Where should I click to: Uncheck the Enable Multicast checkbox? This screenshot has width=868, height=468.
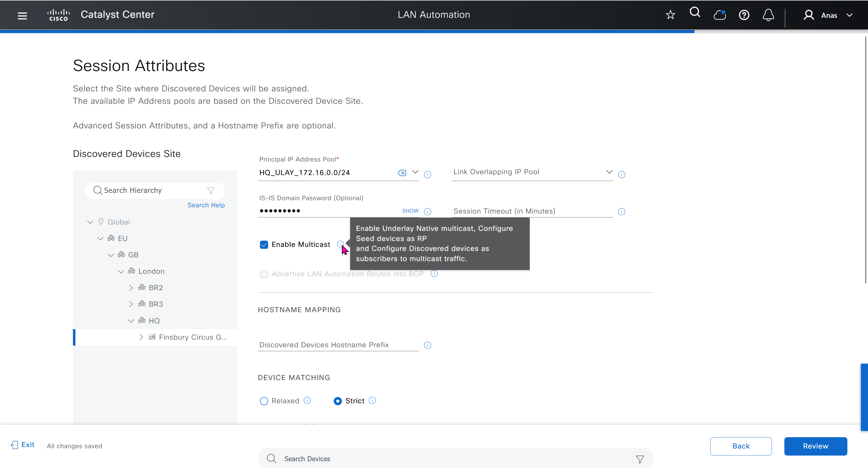coord(264,245)
